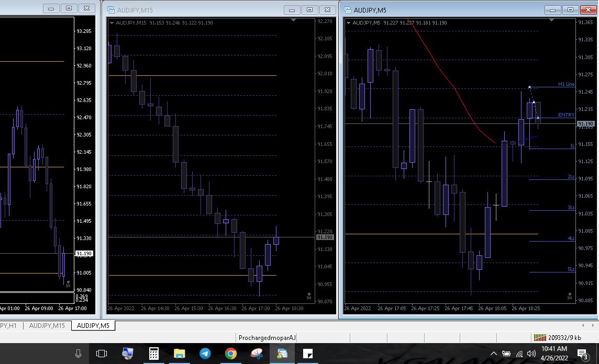599x364 pixels.
Task: Maximize the H1 chart window
Action: coord(69,8)
